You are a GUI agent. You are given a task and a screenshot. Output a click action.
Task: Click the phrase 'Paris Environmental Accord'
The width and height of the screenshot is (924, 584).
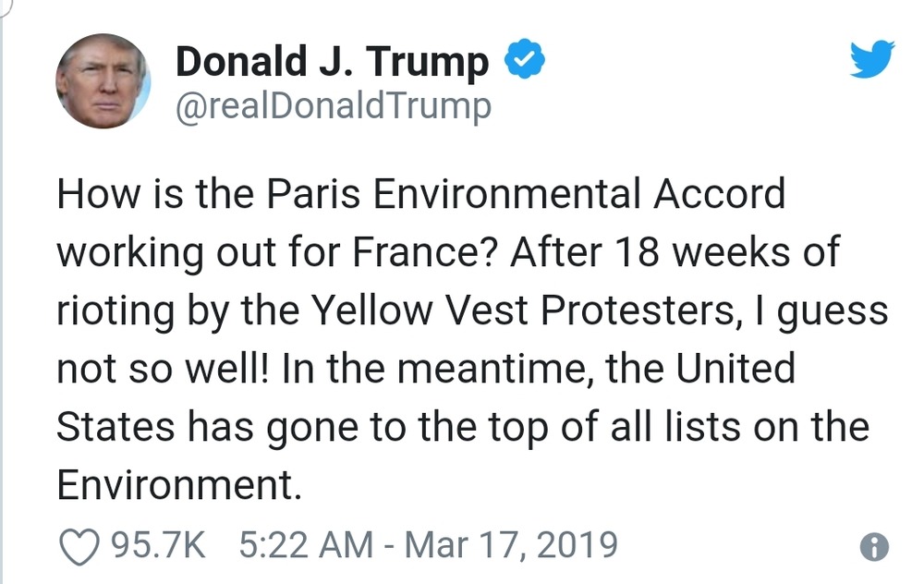(525, 195)
